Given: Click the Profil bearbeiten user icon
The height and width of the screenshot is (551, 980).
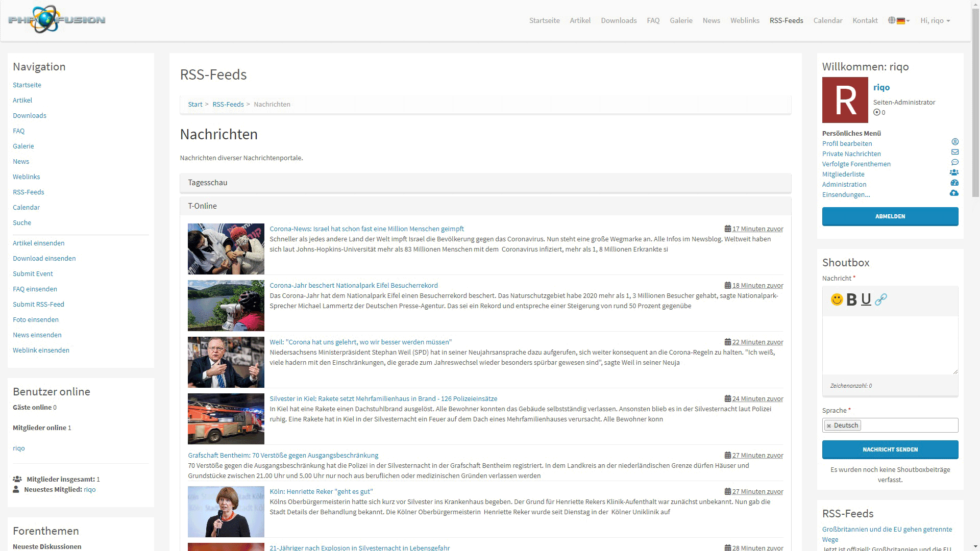Looking at the screenshot, I should 954,142.
